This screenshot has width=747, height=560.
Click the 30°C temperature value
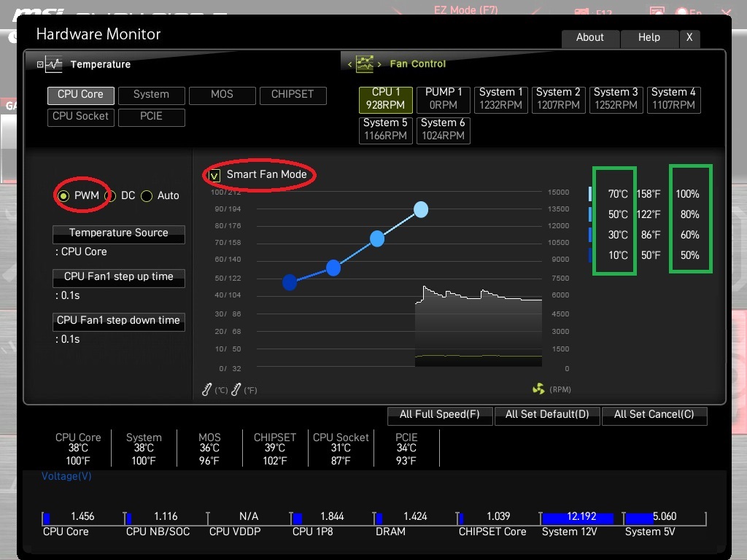coord(617,236)
